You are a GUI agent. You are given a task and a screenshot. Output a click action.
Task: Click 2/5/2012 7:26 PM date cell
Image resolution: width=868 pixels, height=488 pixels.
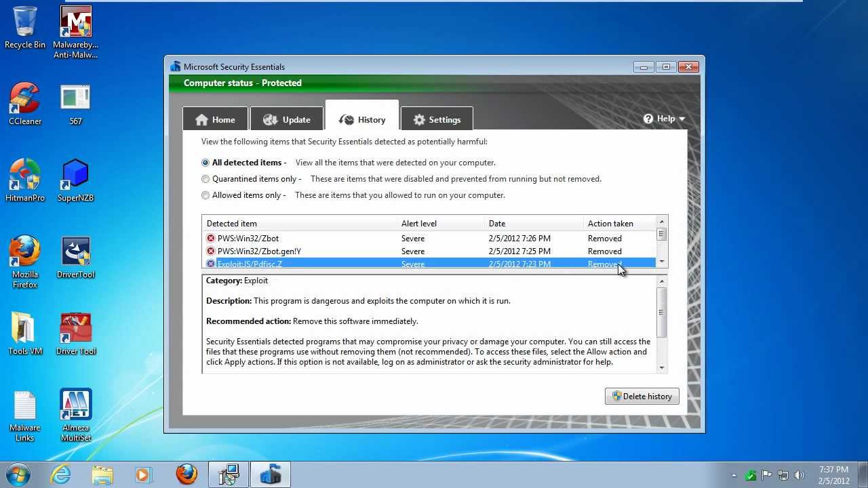tap(519, 239)
